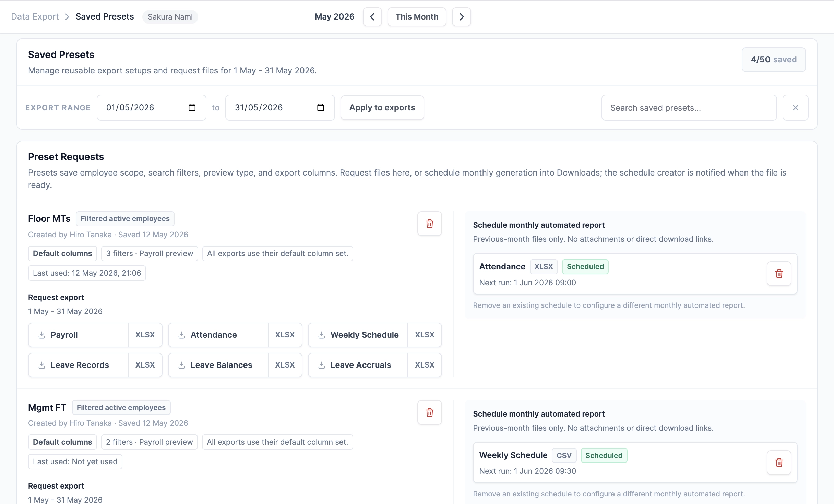The width and height of the screenshot is (834, 504).
Task: Open calendar picker for end date 31/05/2026
Action: click(321, 108)
